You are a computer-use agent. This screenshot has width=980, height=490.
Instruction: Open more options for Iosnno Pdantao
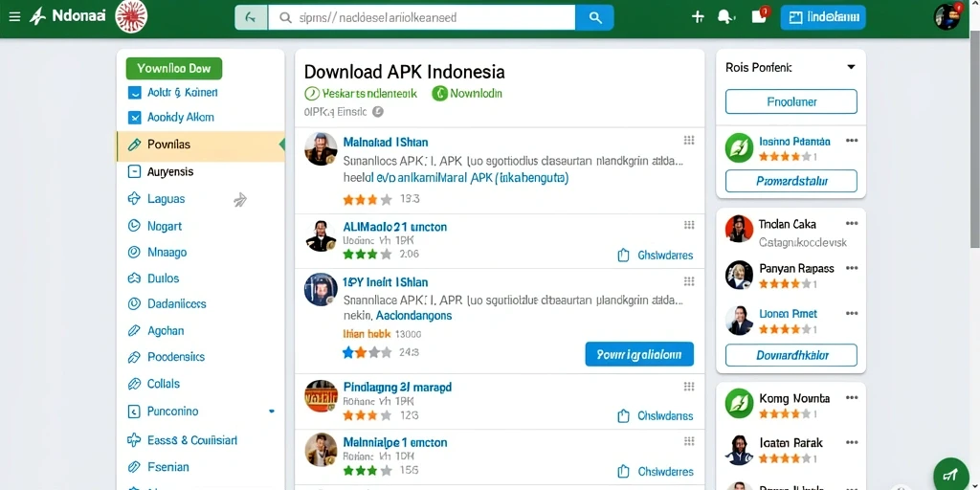coord(852,141)
